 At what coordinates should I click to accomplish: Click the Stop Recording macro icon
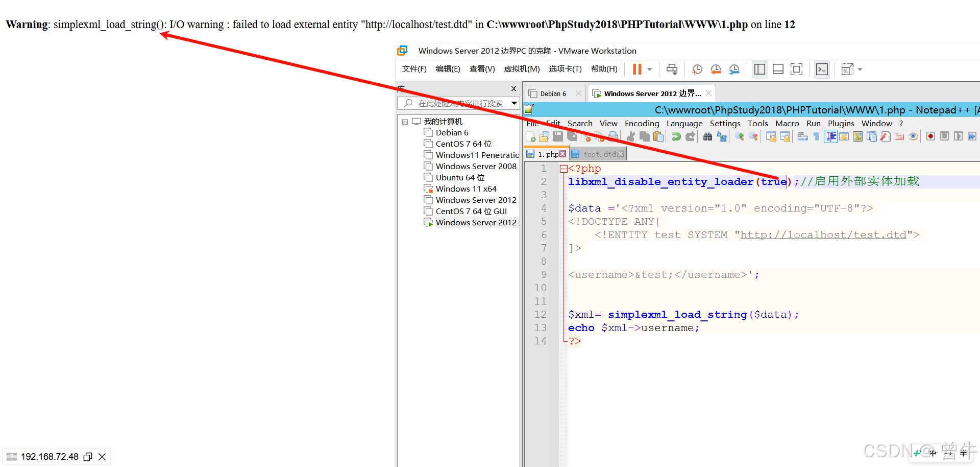[944, 136]
